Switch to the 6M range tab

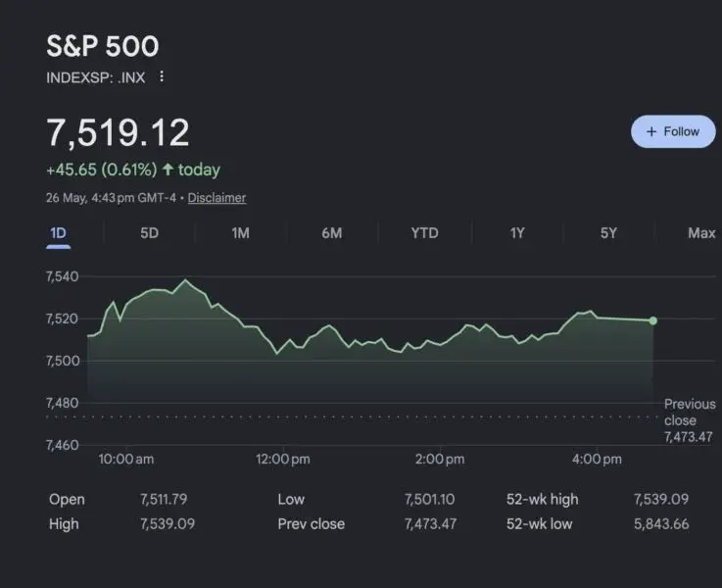331,233
